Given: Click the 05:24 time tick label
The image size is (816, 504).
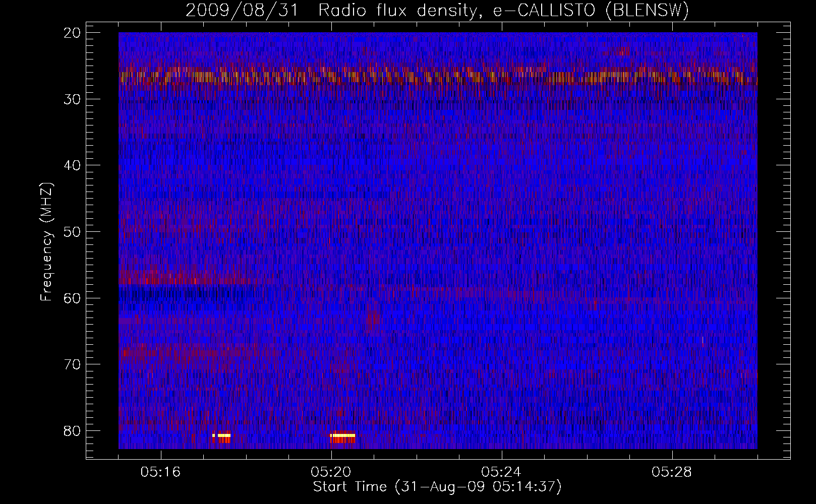Looking at the screenshot, I should tap(501, 472).
